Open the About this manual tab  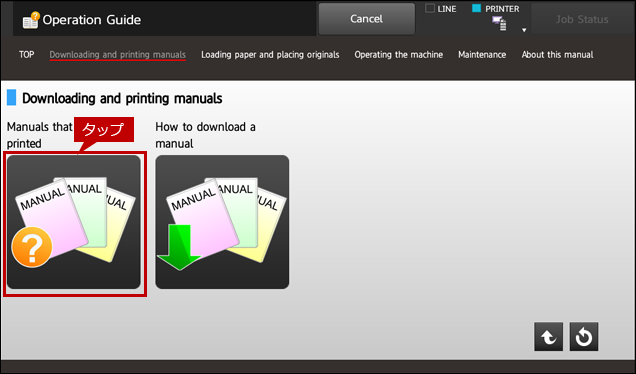[557, 54]
